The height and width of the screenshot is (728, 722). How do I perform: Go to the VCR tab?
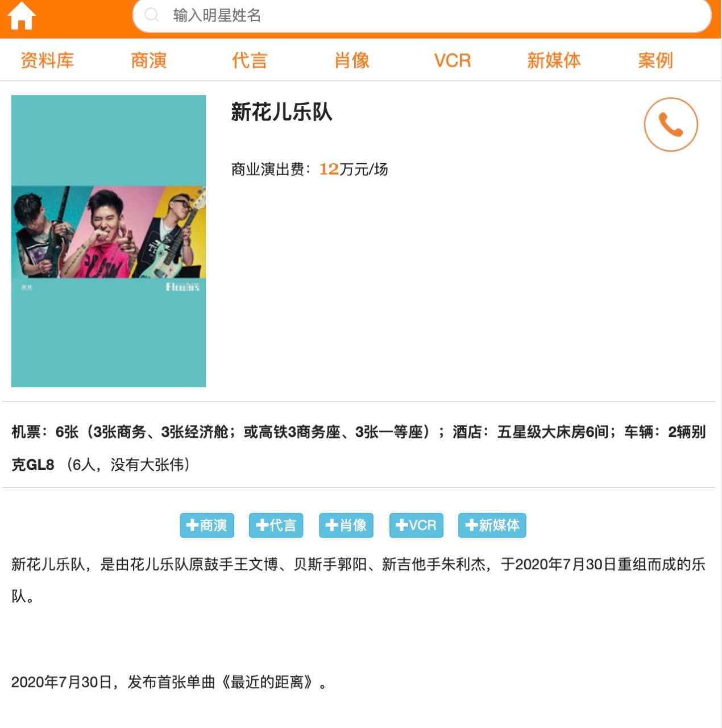[x=453, y=60]
